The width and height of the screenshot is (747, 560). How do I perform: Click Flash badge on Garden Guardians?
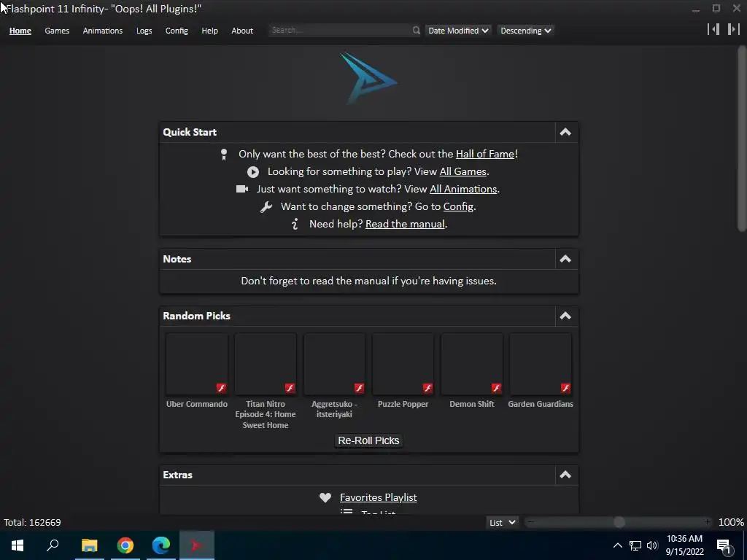(x=565, y=388)
